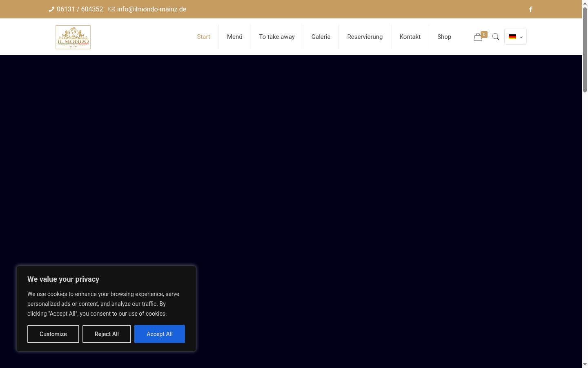The height and width of the screenshot is (368, 588).
Task: Open the Shop menu item
Action: point(444,37)
